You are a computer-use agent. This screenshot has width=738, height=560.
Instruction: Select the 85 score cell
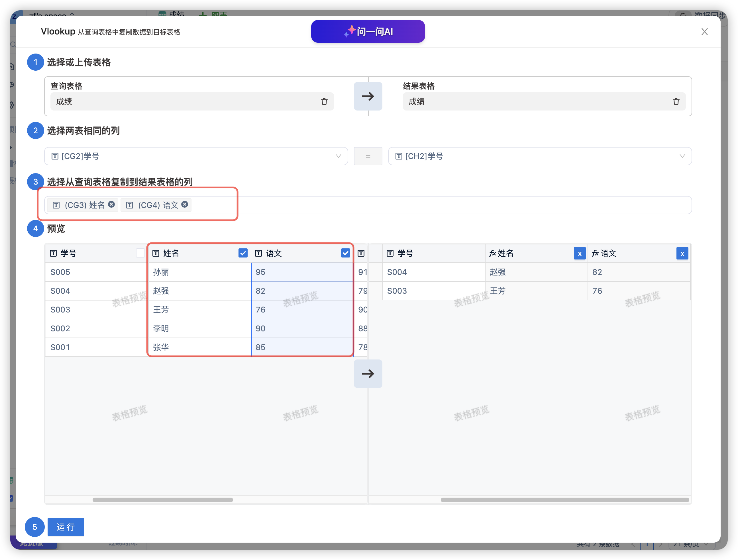coord(302,347)
